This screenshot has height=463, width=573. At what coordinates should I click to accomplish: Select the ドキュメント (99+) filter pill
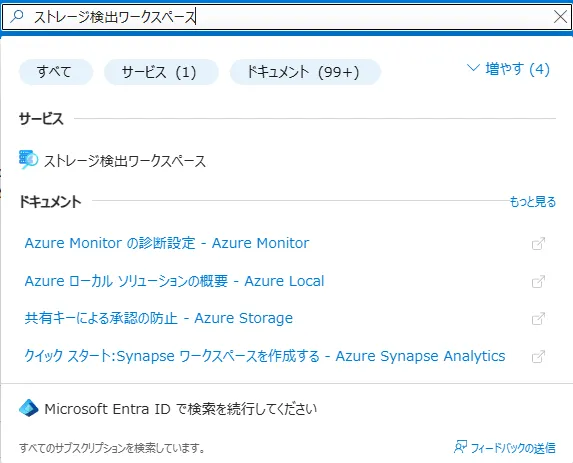point(305,72)
